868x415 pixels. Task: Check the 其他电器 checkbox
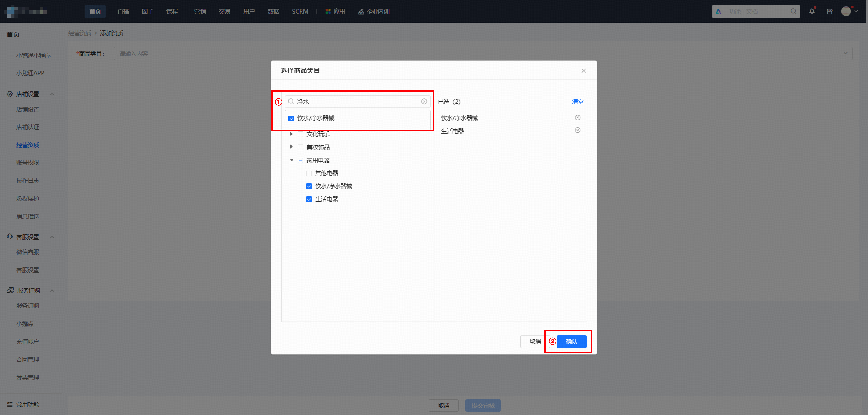pyautogui.click(x=309, y=173)
